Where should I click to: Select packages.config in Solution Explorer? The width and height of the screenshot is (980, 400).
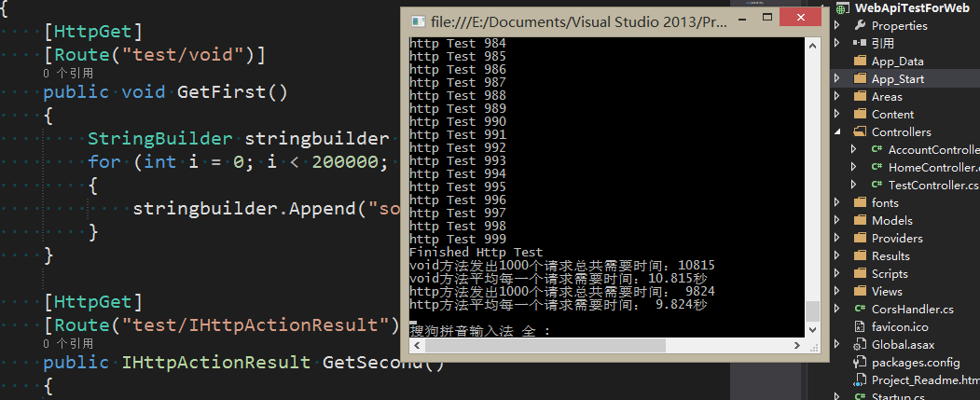tap(916, 362)
